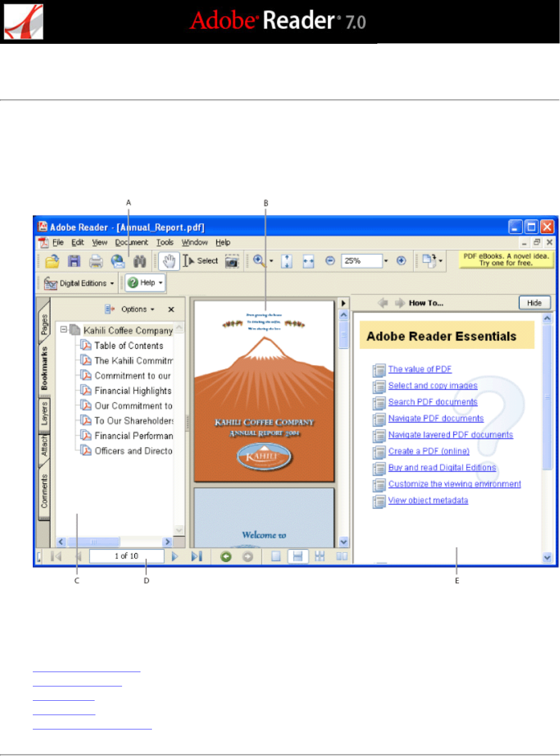This screenshot has width=560, height=756.
Task: Select the Hand tool
Action: (169, 261)
